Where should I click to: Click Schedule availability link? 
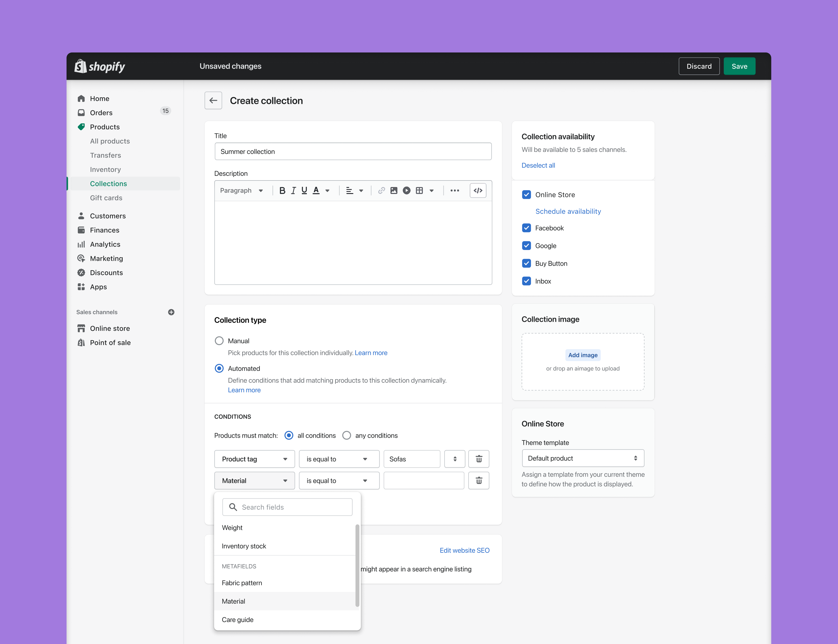(568, 211)
